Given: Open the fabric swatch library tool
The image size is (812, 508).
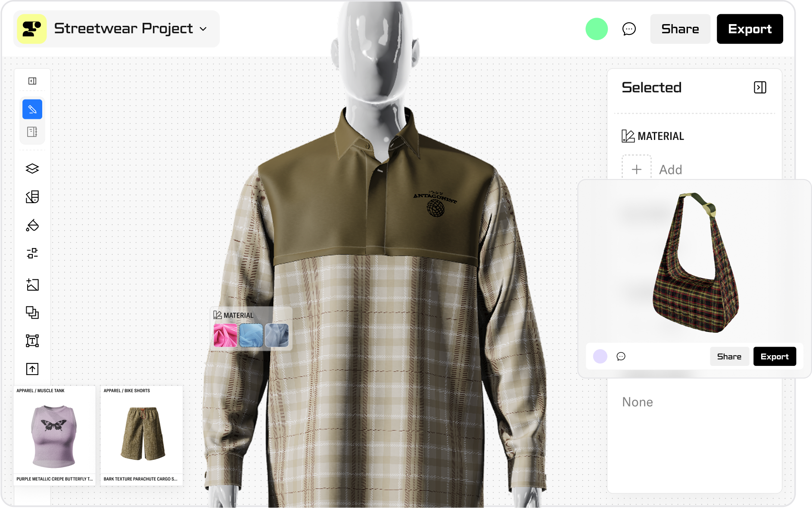Looking at the screenshot, I should click(x=32, y=197).
